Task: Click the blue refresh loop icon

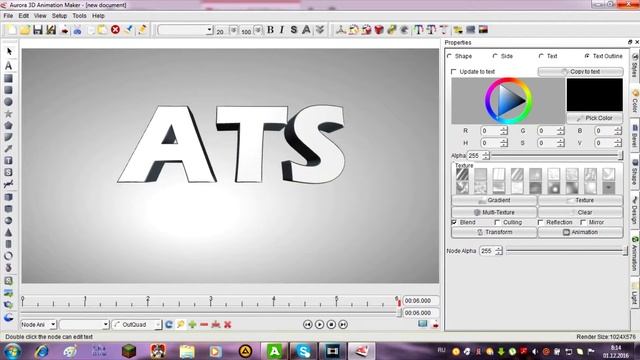Action: click(169, 324)
